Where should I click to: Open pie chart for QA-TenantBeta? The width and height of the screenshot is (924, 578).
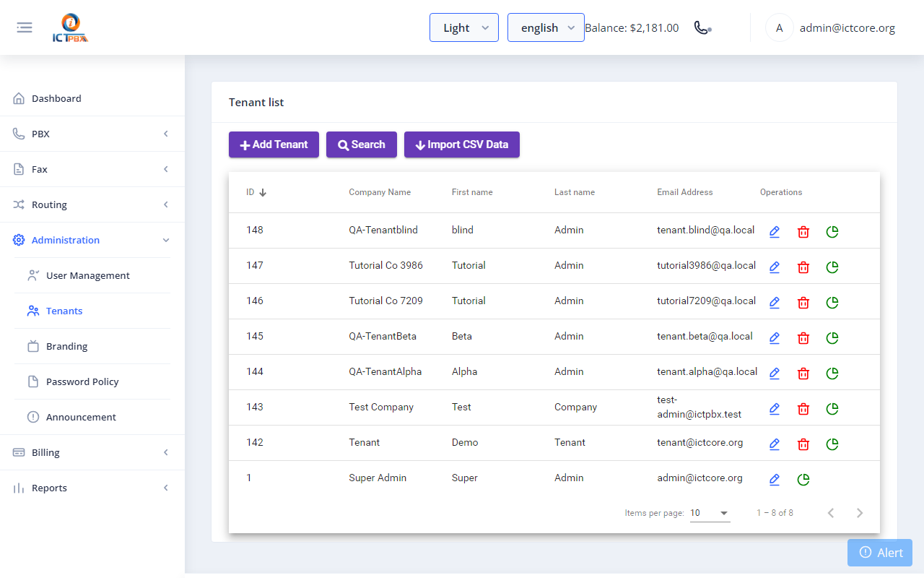832,337
